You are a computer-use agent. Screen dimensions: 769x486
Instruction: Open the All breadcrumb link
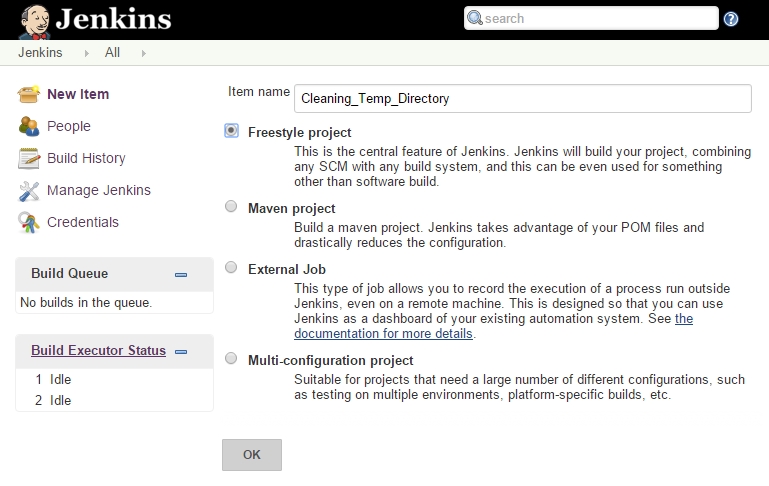[x=112, y=52]
